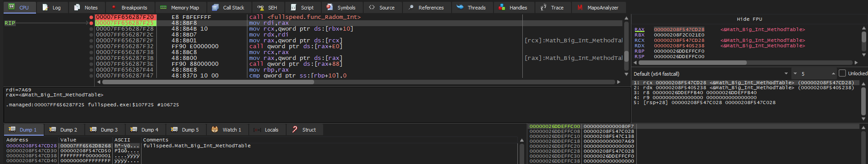Click registers horizontal scrollbar right arrow

[856, 63]
